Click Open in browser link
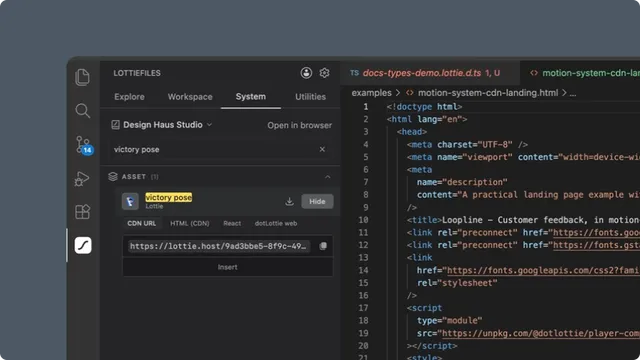The width and height of the screenshot is (640, 360). point(300,125)
